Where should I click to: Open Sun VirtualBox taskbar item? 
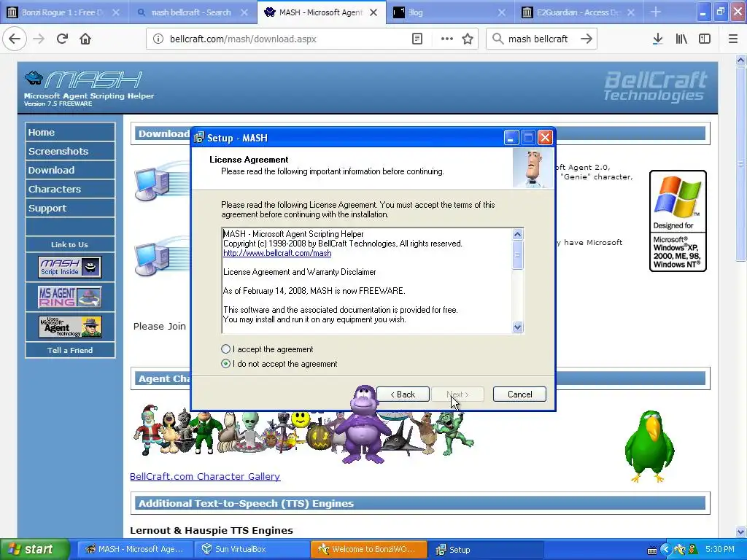click(x=251, y=549)
